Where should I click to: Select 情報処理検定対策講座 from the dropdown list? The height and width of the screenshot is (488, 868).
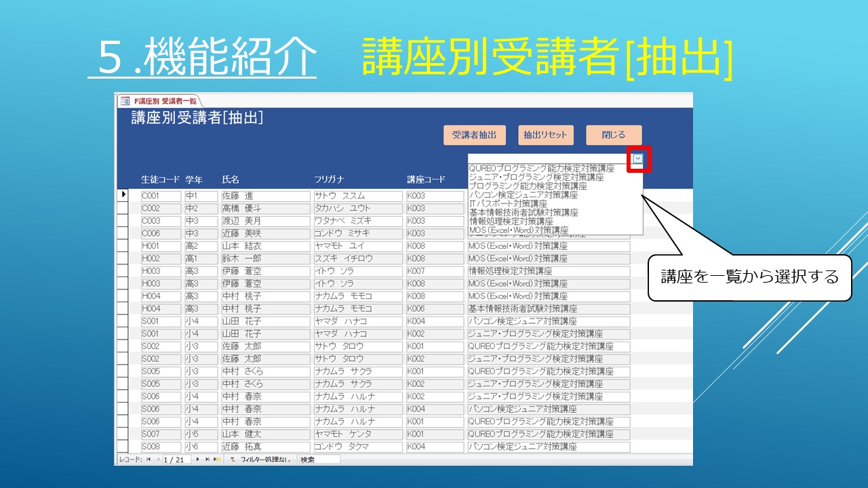coord(511,221)
